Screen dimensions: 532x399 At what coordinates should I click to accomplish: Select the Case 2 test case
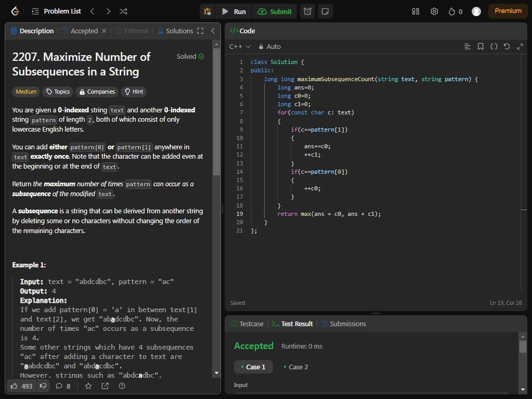pyautogui.click(x=295, y=367)
